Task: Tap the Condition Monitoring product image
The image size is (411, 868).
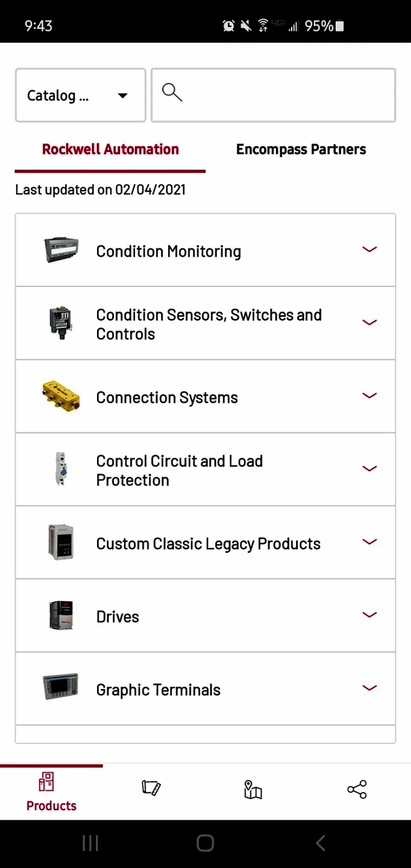Action: (x=61, y=250)
